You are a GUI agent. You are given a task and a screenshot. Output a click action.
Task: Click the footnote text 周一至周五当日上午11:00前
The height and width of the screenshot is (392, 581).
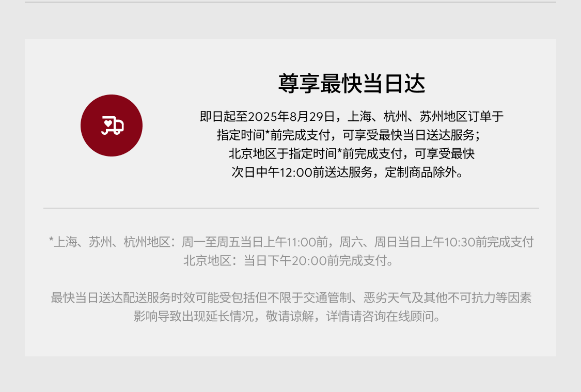(x=255, y=242)
